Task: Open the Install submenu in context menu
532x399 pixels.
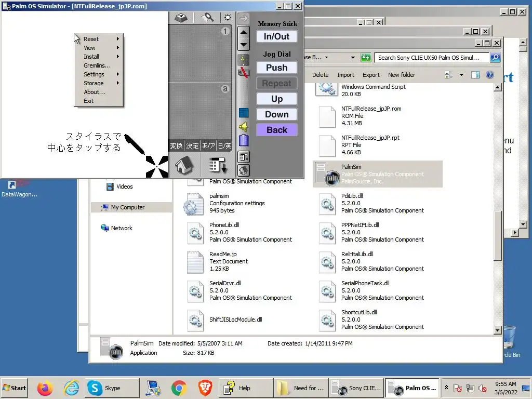Action: [99, 57]
